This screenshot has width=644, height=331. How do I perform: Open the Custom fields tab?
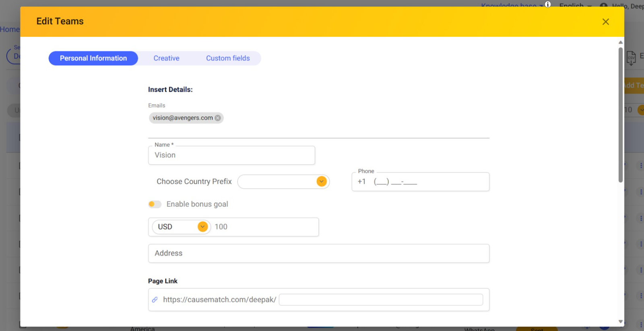228,58
